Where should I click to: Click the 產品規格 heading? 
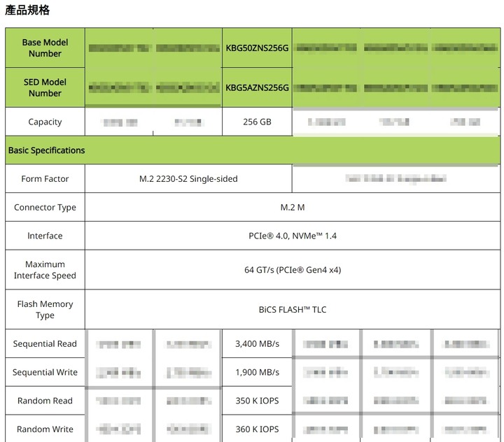click(x=27, y=10)
